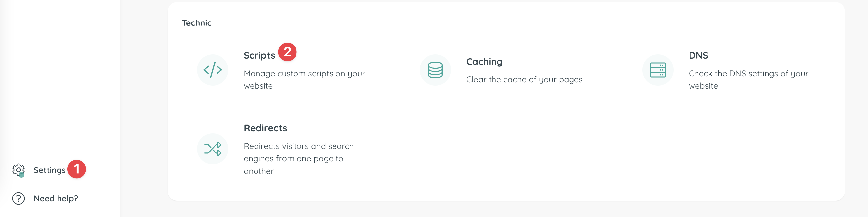868x217 pixels.
Task: Open the DNS title link
Action: coord(698,55)
